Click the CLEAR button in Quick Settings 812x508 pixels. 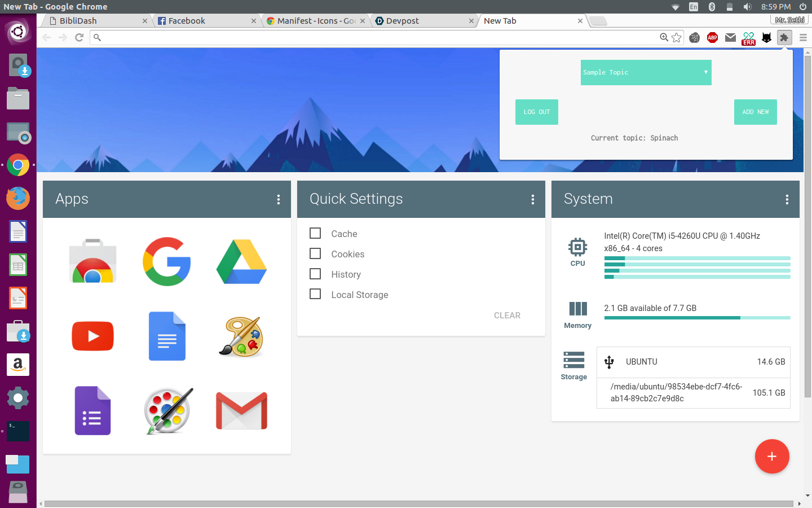tap(507, 316)
